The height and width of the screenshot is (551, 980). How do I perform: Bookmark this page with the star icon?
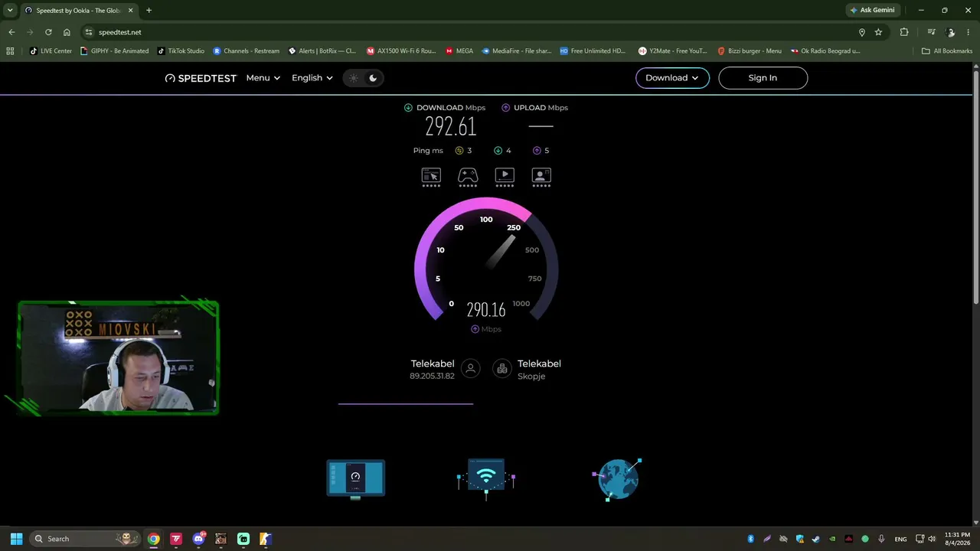(x=878, y=32)
